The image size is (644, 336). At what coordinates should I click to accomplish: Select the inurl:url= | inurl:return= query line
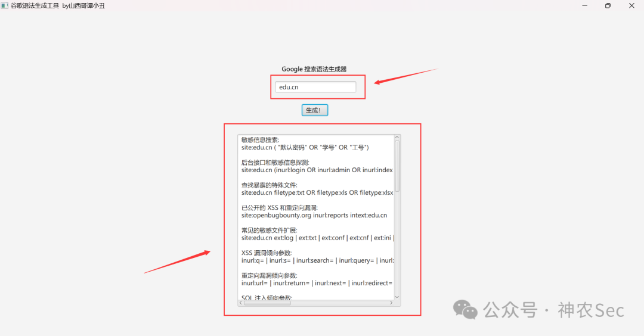tap(317, 282)
